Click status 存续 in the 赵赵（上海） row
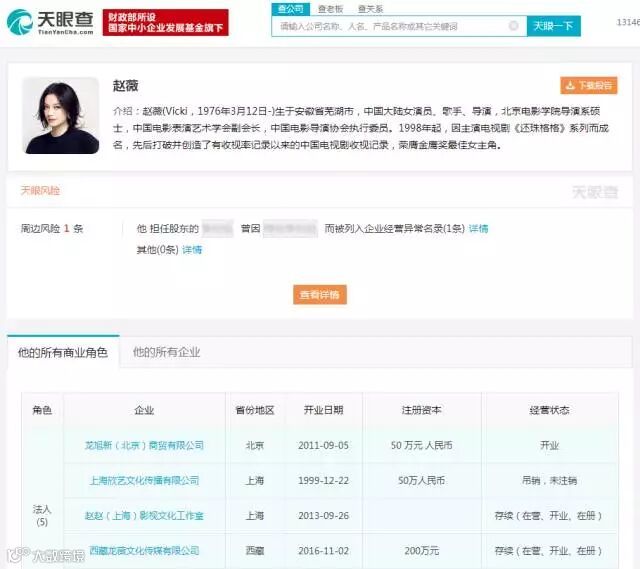640x569 pixels. pyautogui.click(x=548, y=516)
